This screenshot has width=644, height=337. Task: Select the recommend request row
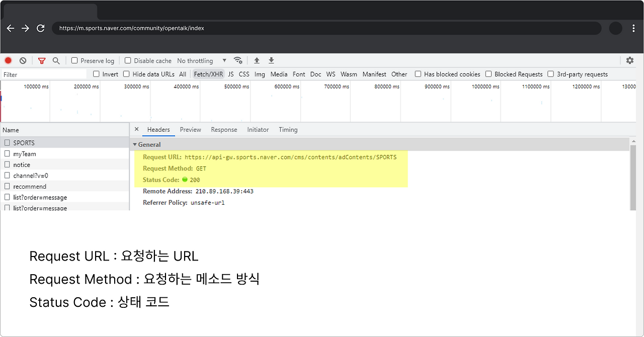pyautogui.click(x=64, y=187)
